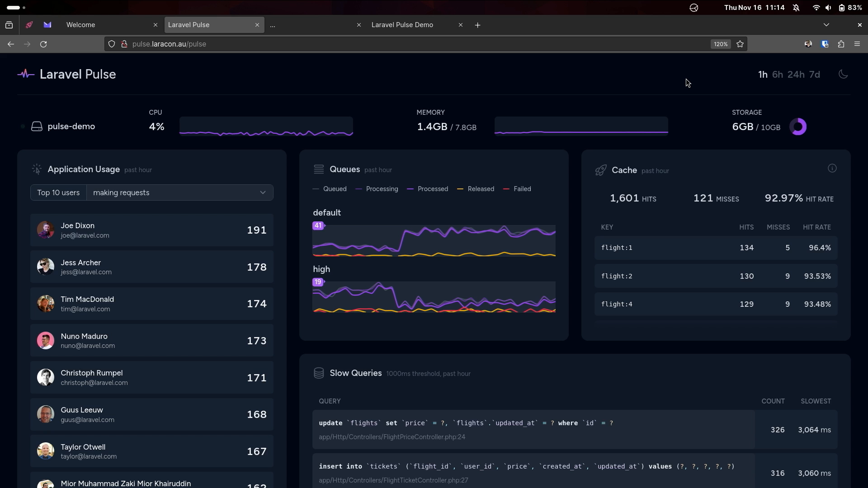
Task: Click the Cache panel rocket icon
Action: point(600,170)
